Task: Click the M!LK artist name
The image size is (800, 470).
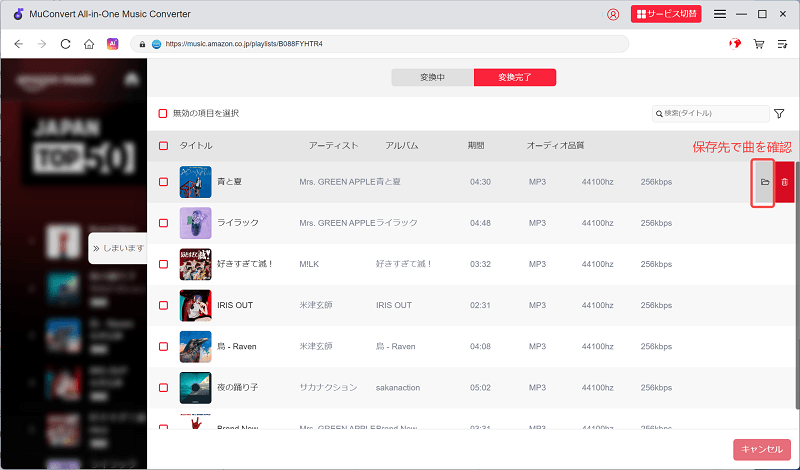Action: [309, 264]
